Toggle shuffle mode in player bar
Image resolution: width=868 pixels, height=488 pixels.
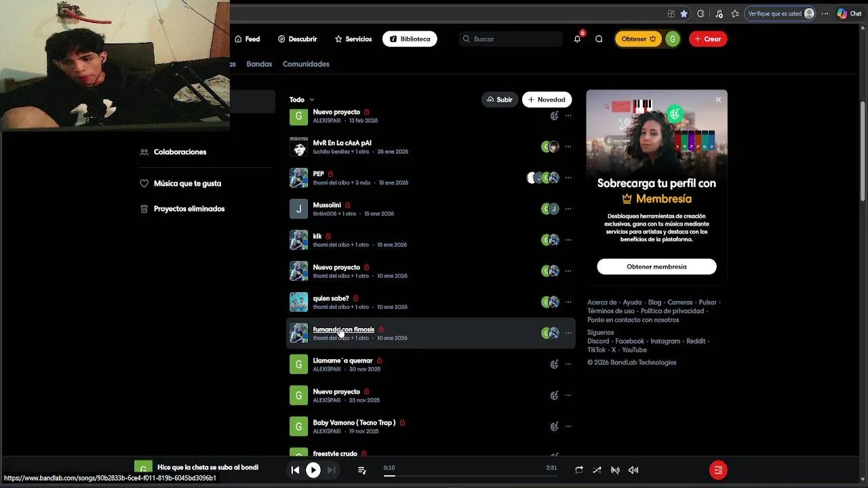[x=597, y=470]
